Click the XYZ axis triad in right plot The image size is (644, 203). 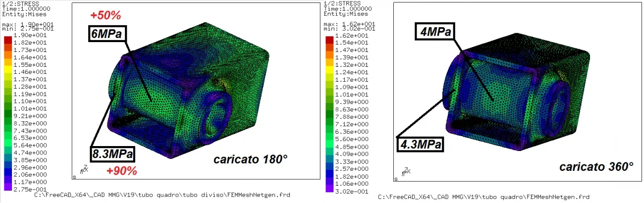(x=406, y=171)
